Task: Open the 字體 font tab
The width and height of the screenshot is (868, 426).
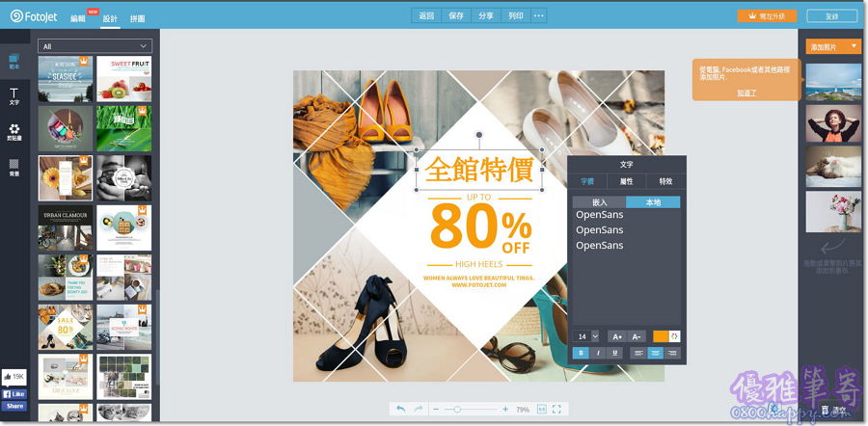Action: pyautogui.click(x=586, y=181)
